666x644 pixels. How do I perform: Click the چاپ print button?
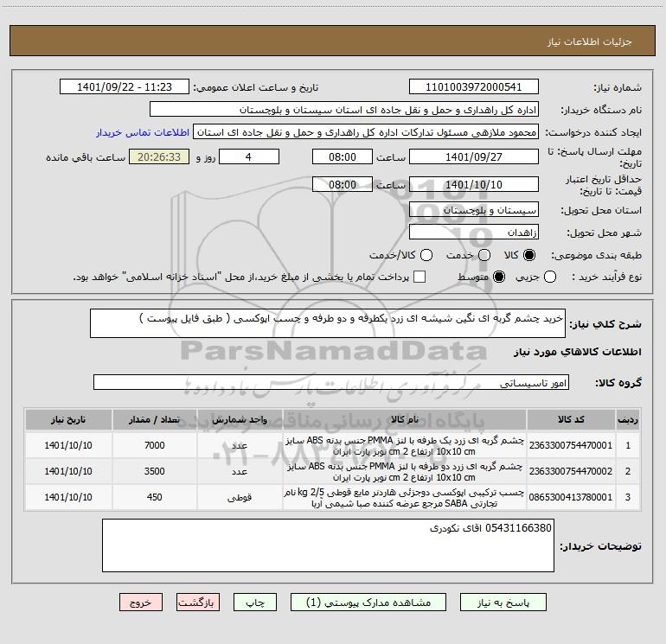[255, 603]
